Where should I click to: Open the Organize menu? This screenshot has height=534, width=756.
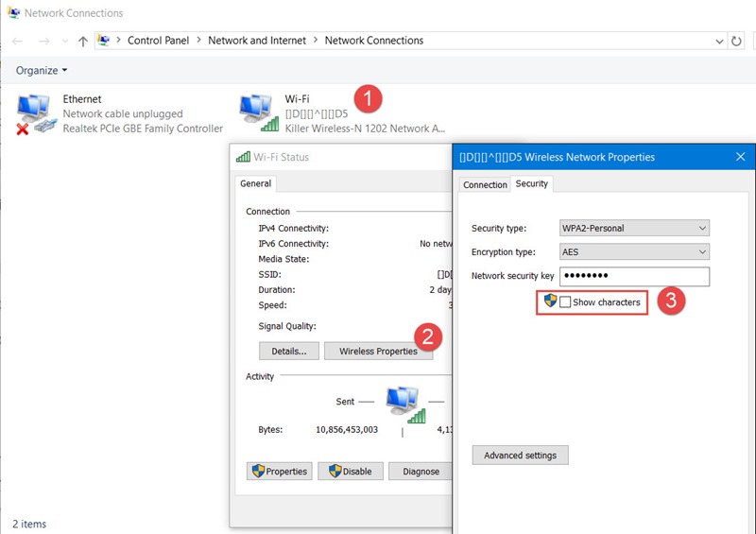(x=42, y=71)
